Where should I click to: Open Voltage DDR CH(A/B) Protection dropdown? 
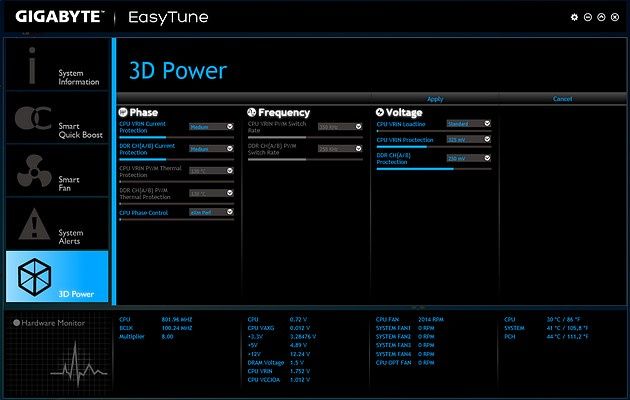tap(468, 158)
